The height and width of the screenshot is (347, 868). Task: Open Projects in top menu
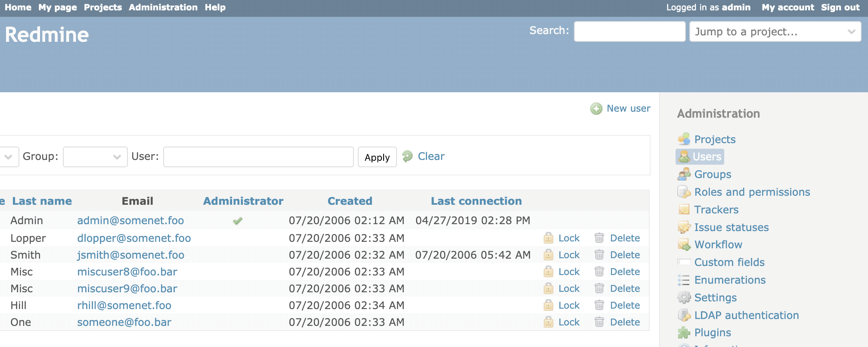coord(103,7)
